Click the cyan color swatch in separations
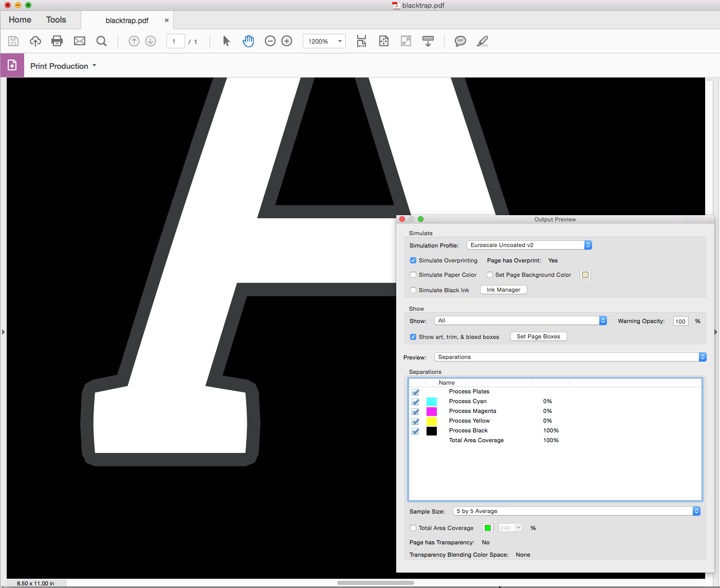This screenshot has height=588, width=720. pyautogui.click(x=432, y=402)
